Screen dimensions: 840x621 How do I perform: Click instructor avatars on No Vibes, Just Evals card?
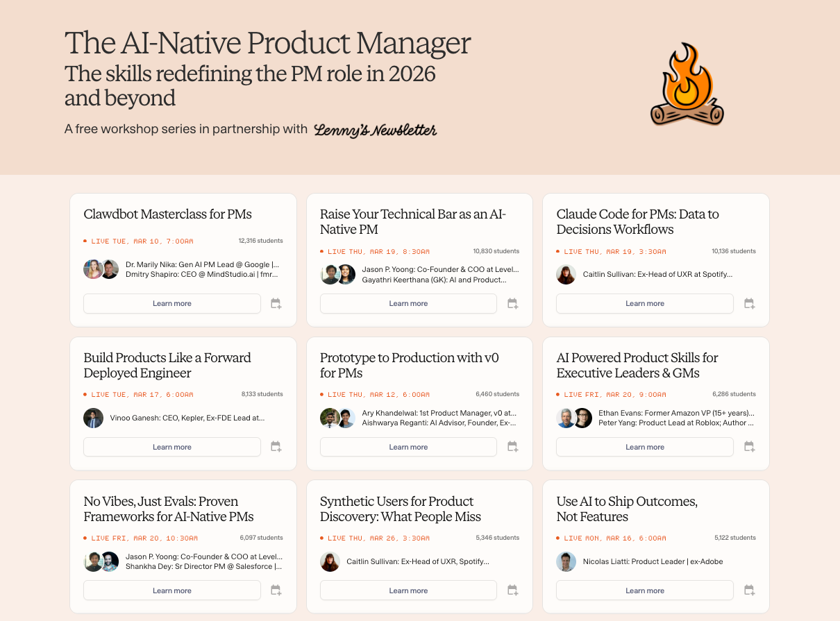coord(101,561)
